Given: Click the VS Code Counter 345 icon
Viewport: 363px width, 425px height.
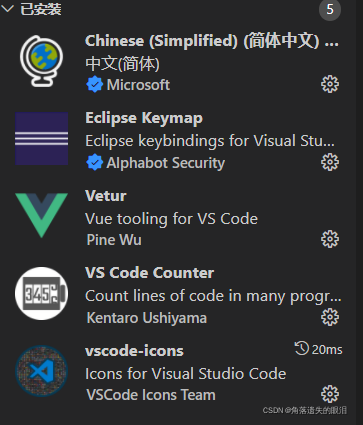Looking at the screenshot, I should [41, 293].
